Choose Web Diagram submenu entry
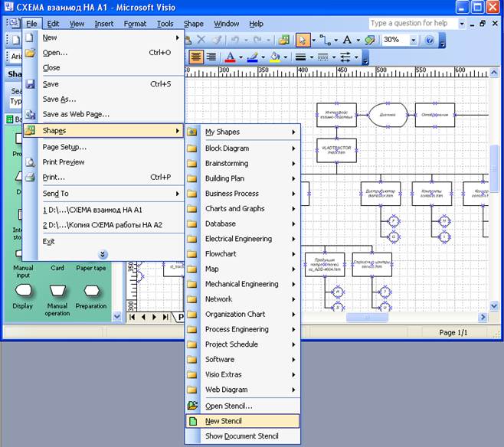The width and height of the screenshot is (504, 447). (x=242, y=390)
